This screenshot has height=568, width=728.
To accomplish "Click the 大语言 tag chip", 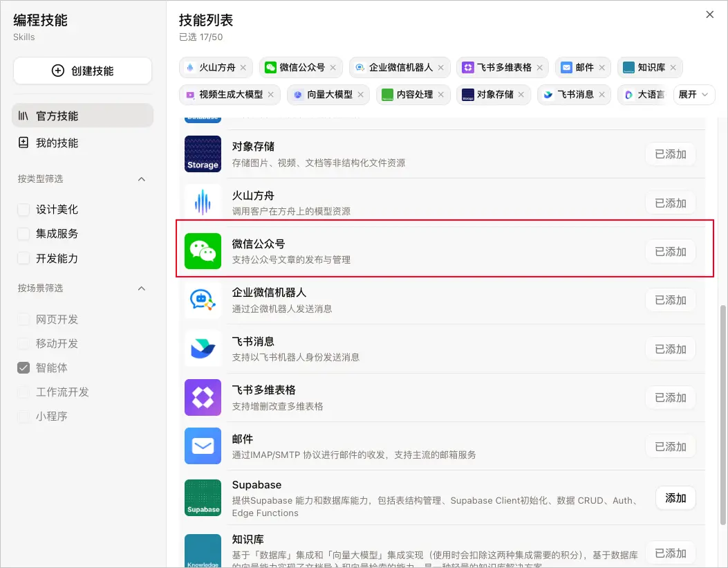I will pyautogui.click(x=644, y=95).
